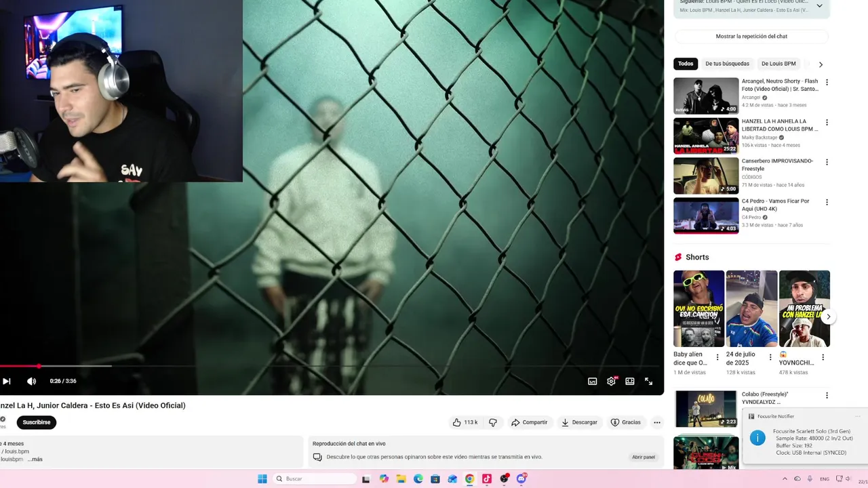The image size is (868, 488).
Task: Select the Todos filter chip
Action: click(686, 64)
